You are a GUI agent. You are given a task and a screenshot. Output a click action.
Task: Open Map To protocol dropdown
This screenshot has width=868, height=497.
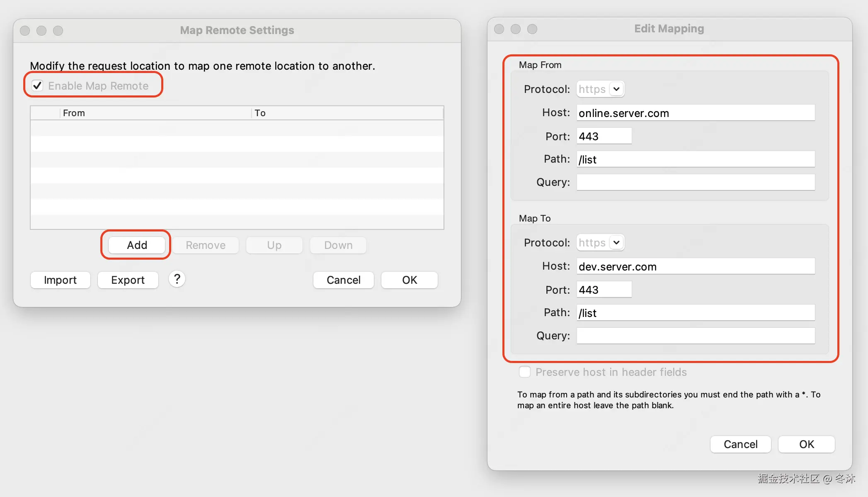point(616,242)
